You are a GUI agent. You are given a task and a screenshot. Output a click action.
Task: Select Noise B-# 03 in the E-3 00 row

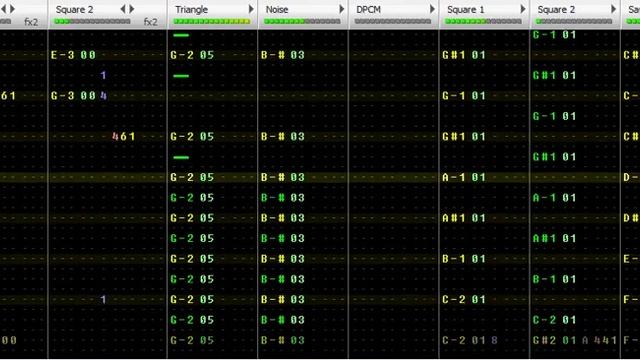(282, 55)
